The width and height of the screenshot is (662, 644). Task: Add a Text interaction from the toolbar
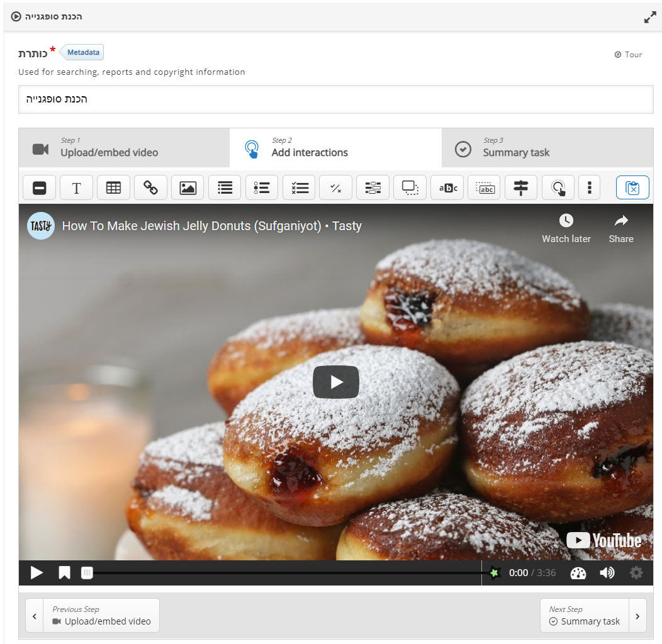76,187
